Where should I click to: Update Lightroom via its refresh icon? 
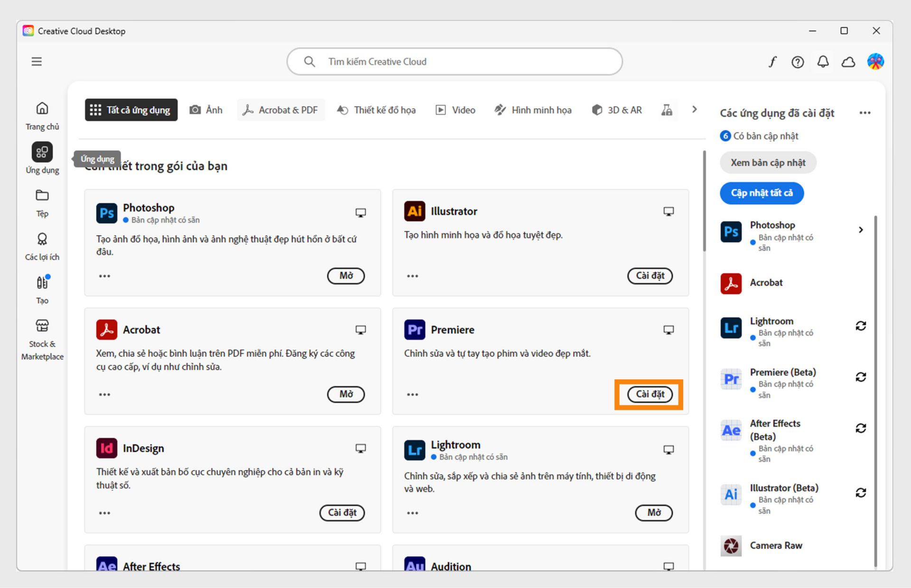tap(861, 326)
